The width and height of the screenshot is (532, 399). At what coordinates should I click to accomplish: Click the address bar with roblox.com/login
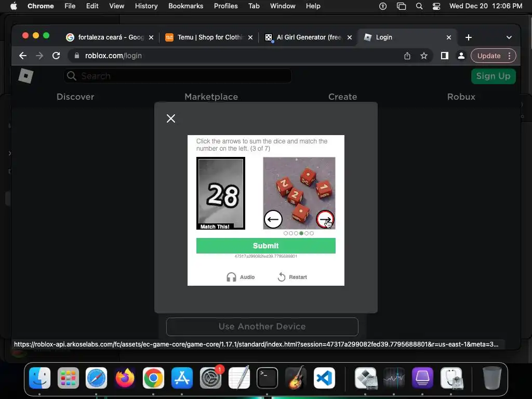click(x=237, y=56)
